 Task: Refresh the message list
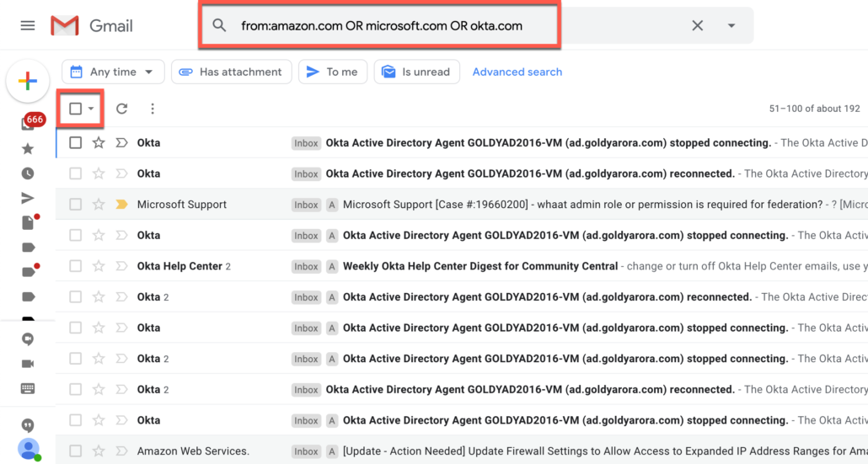click(x=122, y=109)
